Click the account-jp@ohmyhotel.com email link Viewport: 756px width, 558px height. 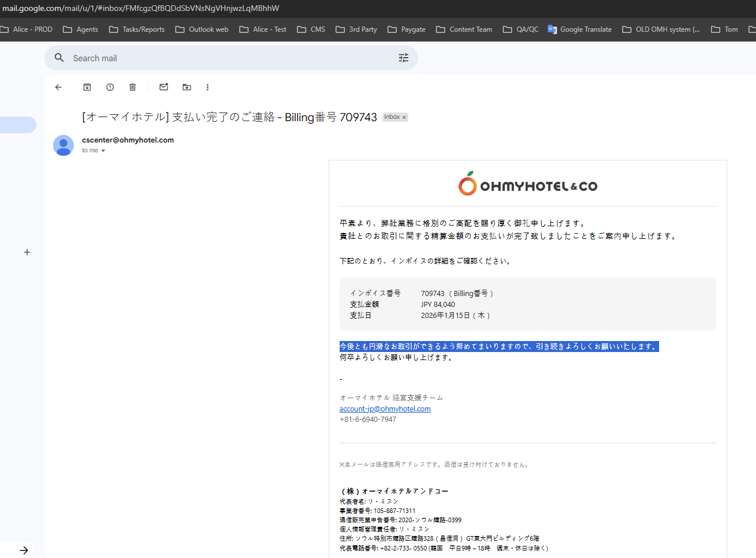pos(385,409)
